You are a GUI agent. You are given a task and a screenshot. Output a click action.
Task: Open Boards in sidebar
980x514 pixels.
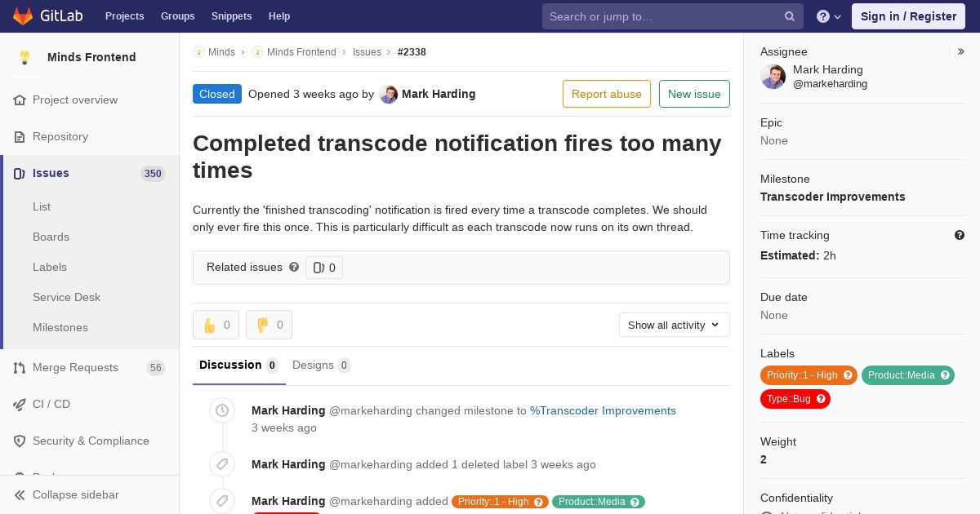pos(51,237)
